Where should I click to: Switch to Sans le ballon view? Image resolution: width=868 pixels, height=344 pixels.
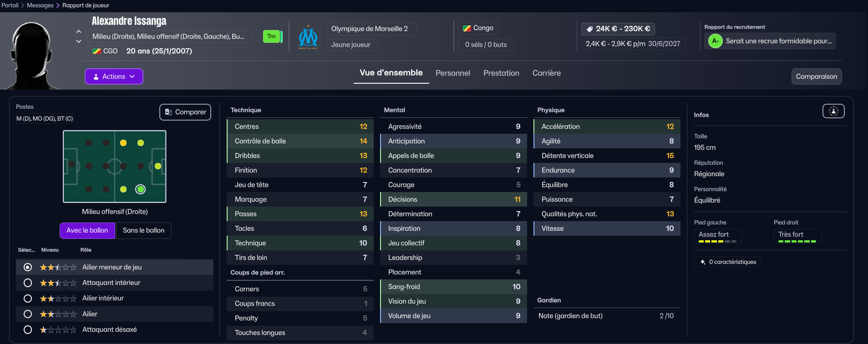(143, 231)
